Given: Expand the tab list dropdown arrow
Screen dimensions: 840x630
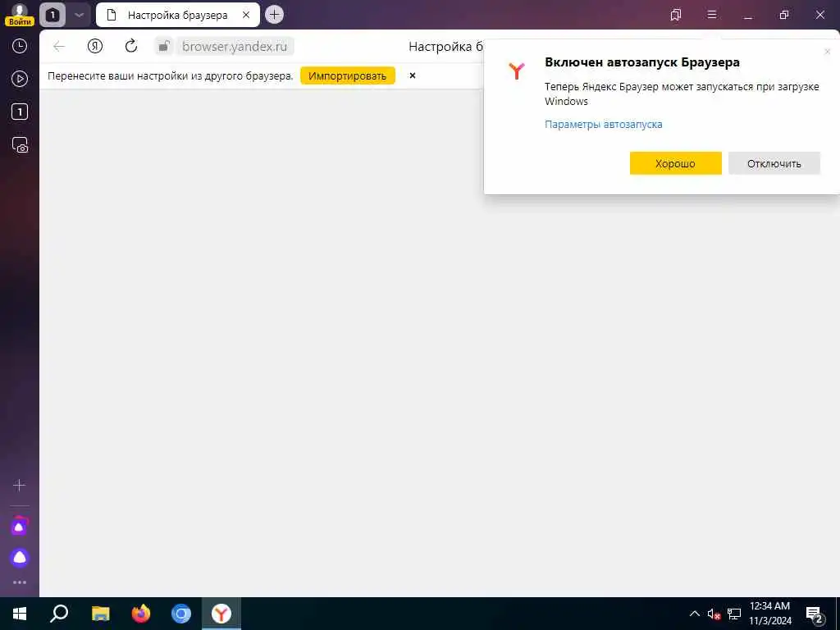Looking at the screenshot, I should 80,15.
